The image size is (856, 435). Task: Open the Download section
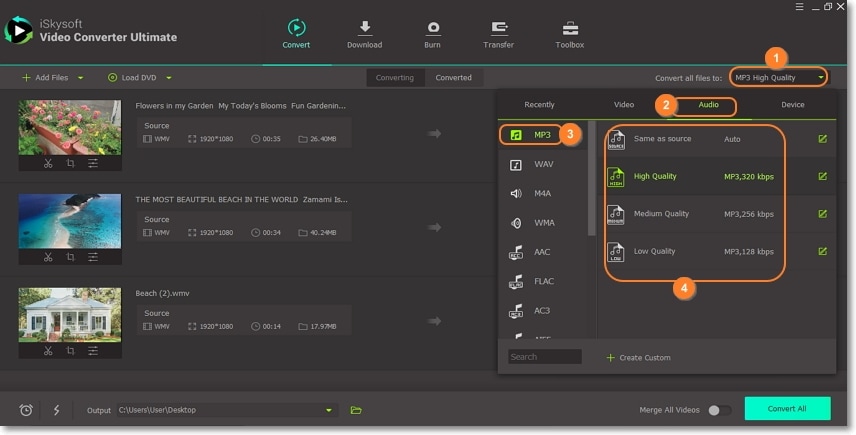[x=364, y=34]
